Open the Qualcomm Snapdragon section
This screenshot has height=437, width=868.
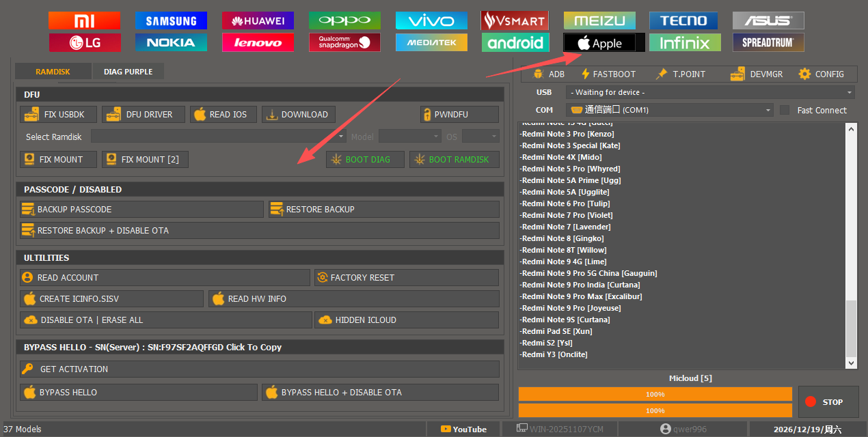tap(344, 43)
